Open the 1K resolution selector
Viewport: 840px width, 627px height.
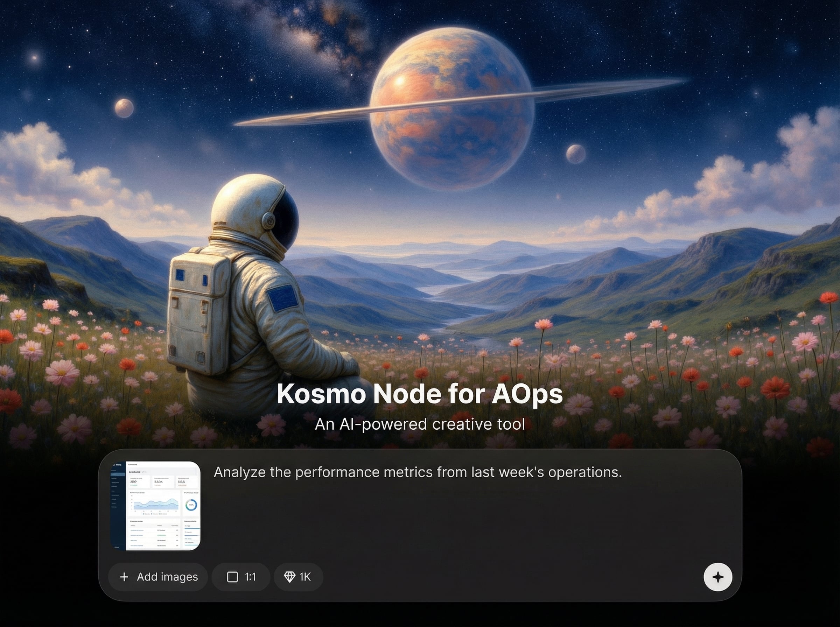[x=298, y=577]
